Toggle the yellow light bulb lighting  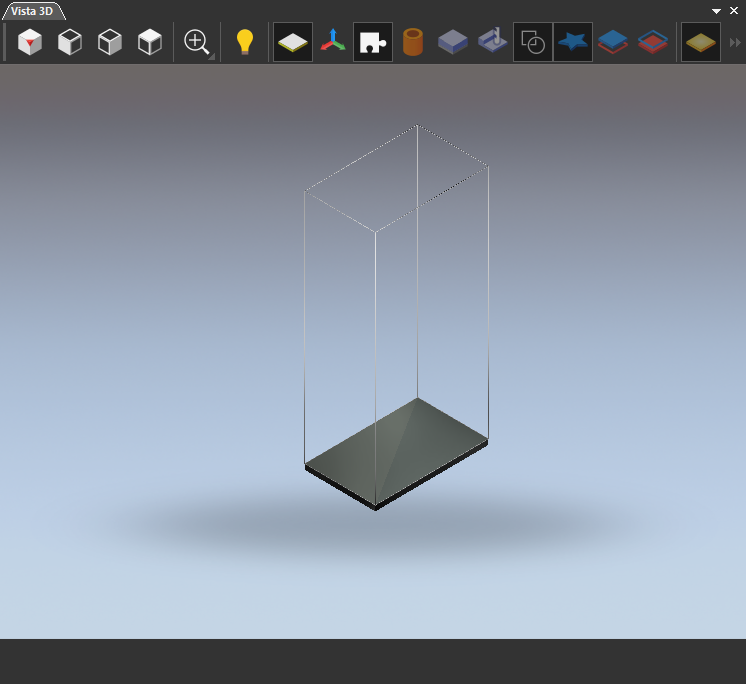(x=245, y=42)
